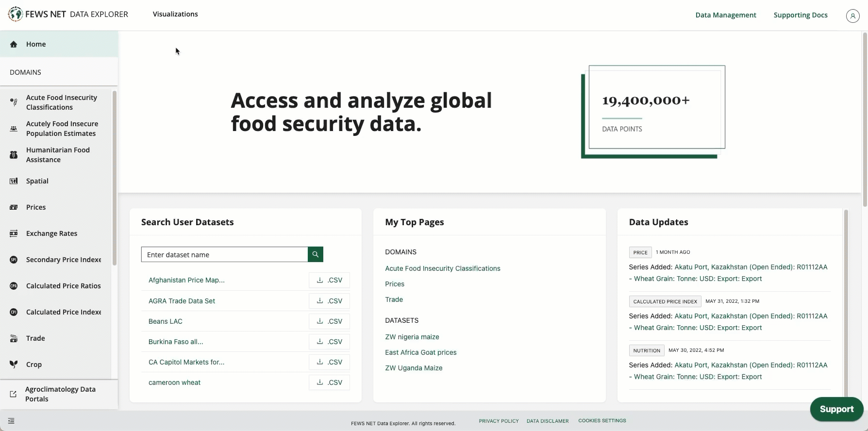Click the green Support button
The width and height of the screenshot is (868, 431).
point(836,409)
